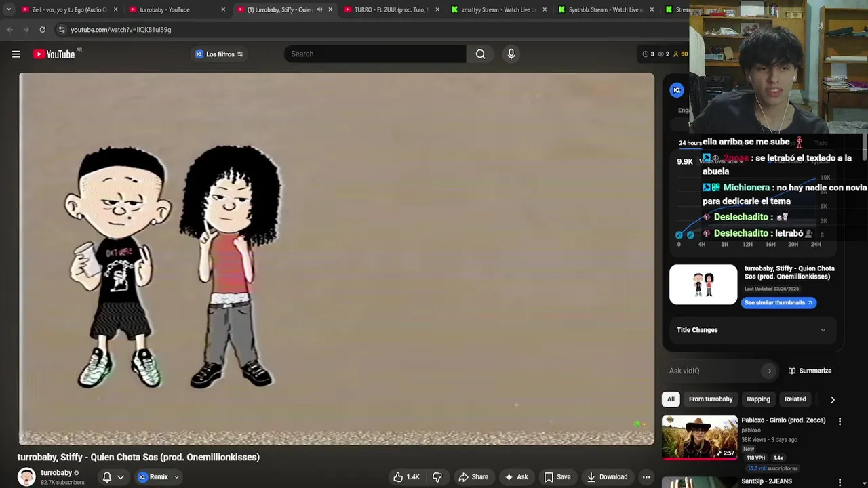Share the turrobaby video

coord(473,477)
